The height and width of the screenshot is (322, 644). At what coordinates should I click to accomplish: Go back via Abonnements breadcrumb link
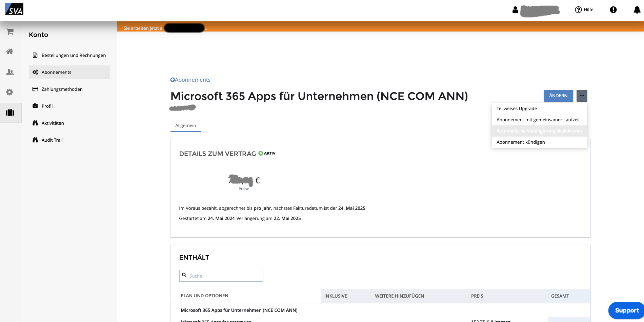(190, 80)
